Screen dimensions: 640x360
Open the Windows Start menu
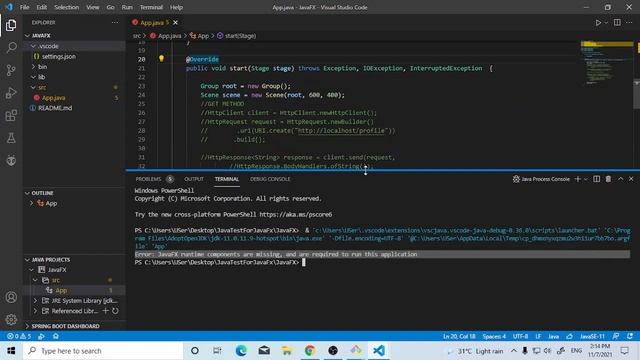(x=11, y=351)
